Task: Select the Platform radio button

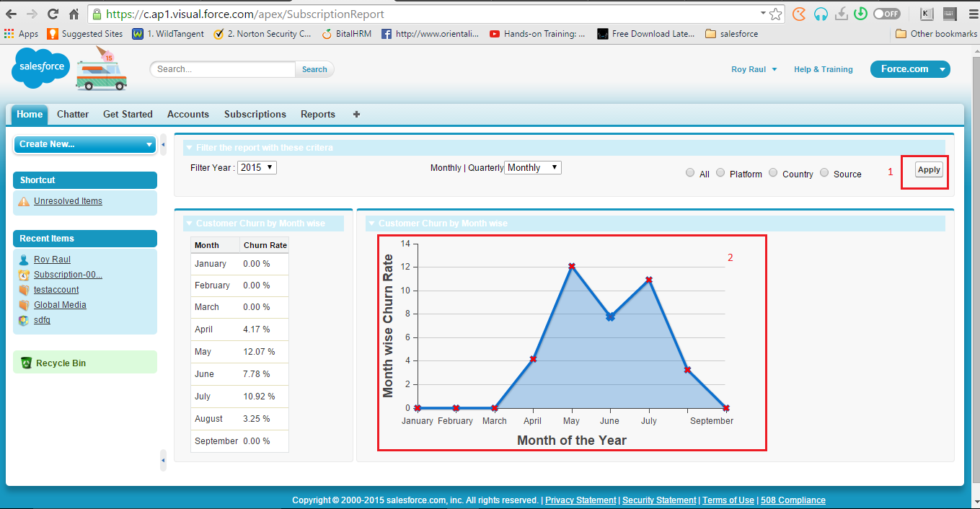Action: [720, 173]
